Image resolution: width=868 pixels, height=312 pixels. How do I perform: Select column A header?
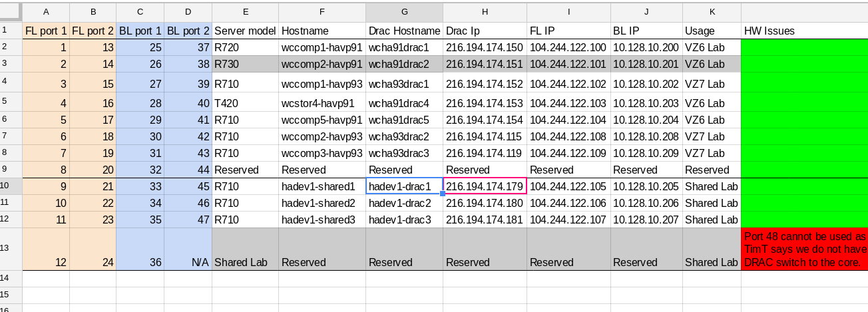click(x=46, y=12)
